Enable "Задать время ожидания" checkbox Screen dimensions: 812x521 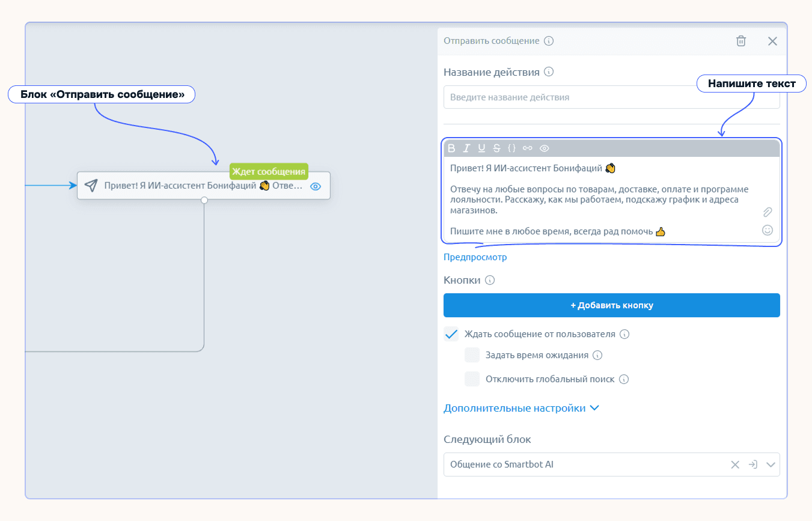[472, 355]
